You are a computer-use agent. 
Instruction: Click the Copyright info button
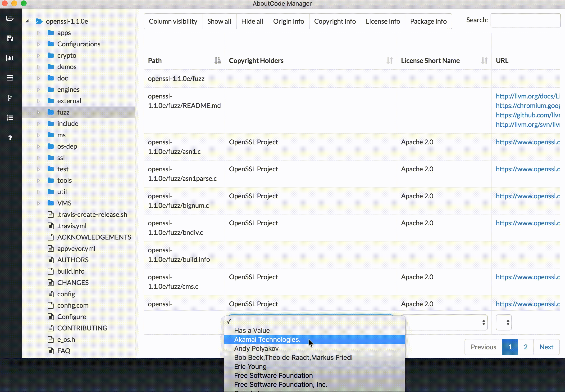(x=335, y=21)
